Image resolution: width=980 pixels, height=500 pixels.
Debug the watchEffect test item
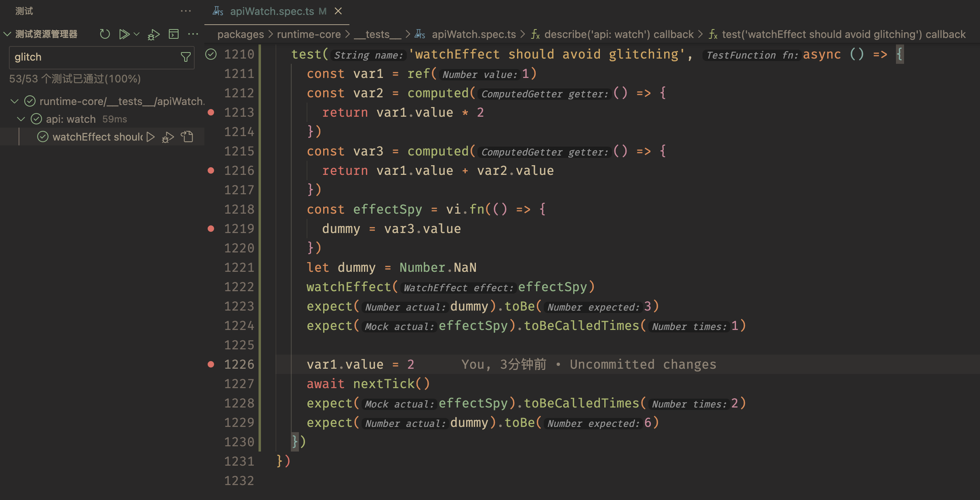[168, 137]
